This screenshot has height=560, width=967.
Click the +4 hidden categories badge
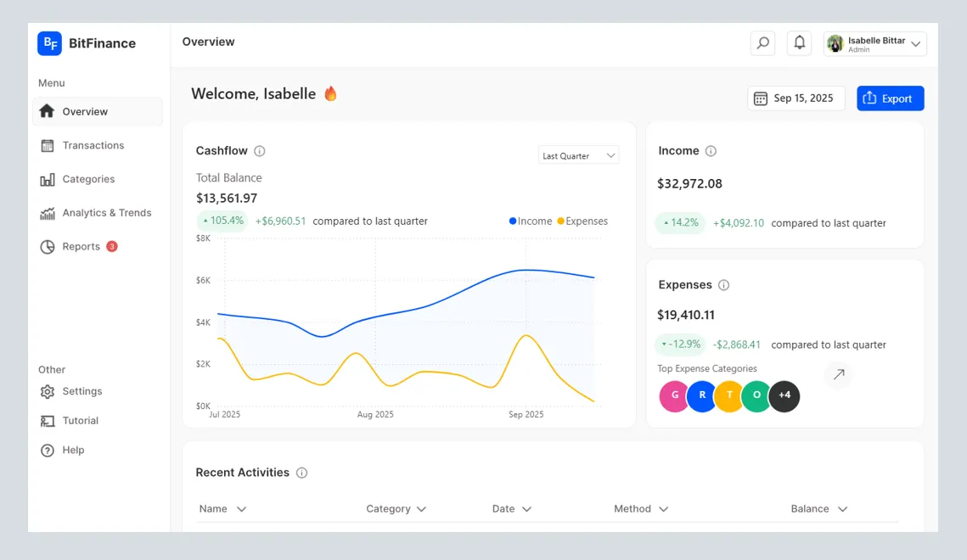click(784, 396)
